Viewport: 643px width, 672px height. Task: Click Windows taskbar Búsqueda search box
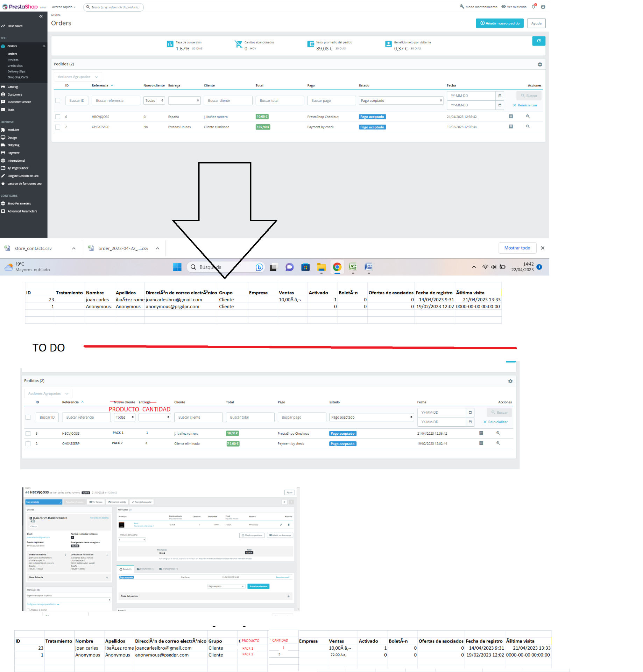[225, 267]
